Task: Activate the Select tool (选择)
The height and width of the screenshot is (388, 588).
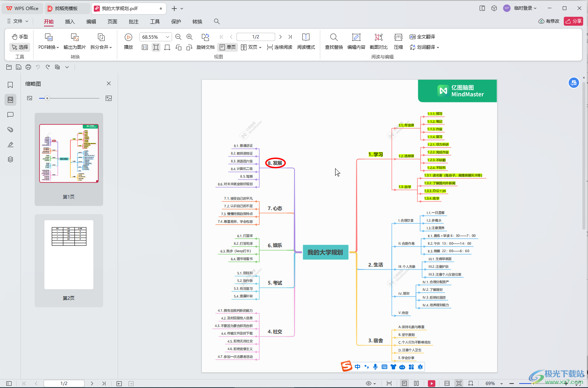Action: click(20, 47)
